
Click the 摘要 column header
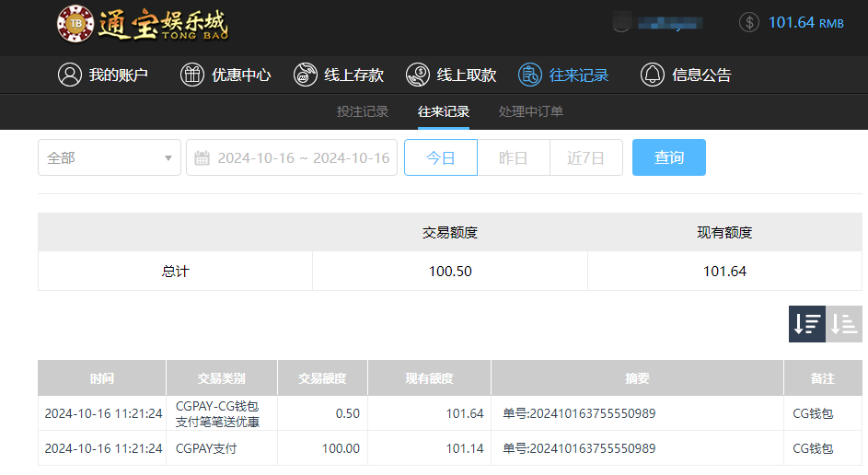[637, 378]
